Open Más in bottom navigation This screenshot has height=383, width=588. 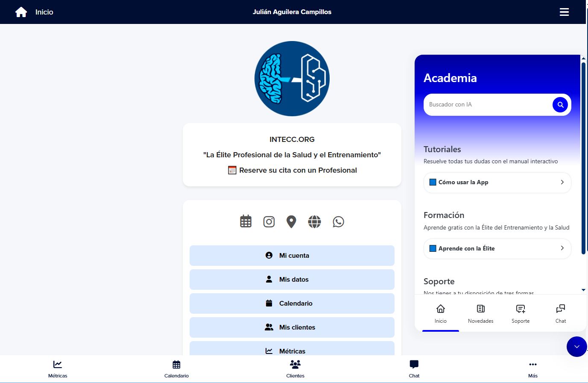pyautogui.click(x=533, y=369)
